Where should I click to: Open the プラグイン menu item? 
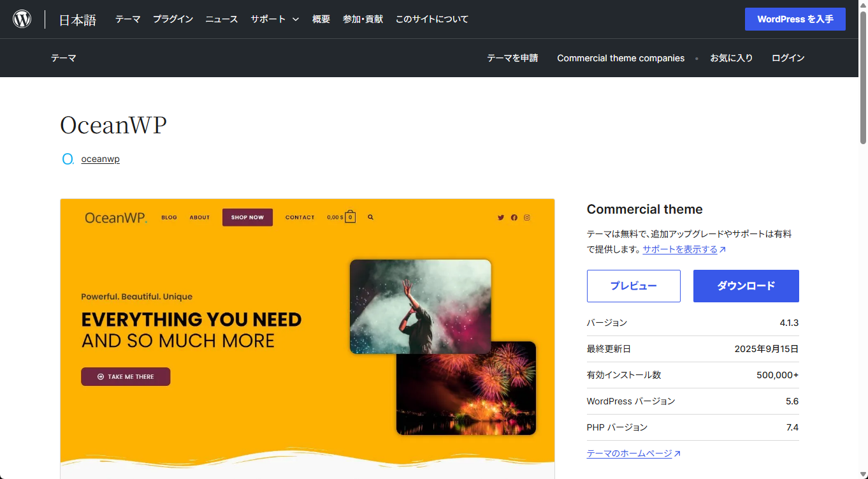[173, 19]
